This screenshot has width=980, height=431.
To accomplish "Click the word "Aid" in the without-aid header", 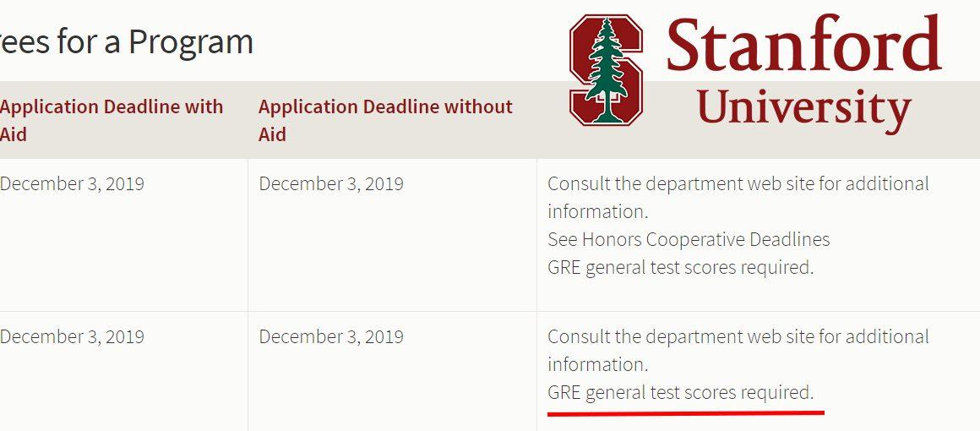I will click(273, 134).
